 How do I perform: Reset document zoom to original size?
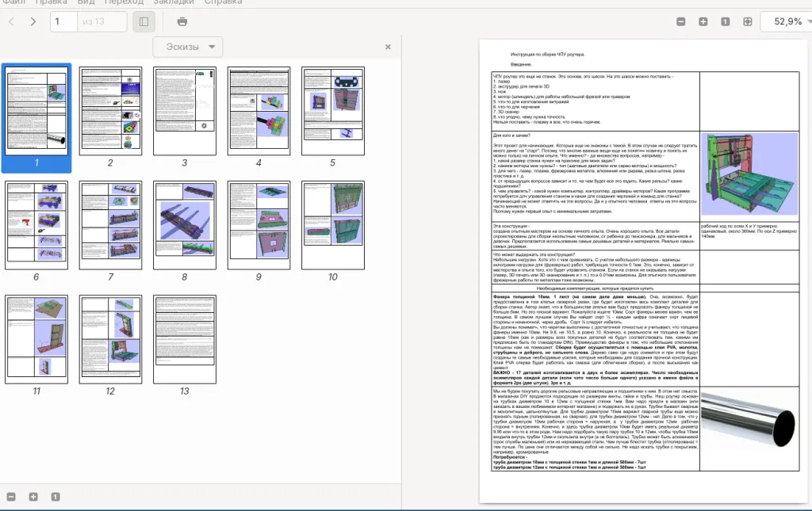pos(726,21)
